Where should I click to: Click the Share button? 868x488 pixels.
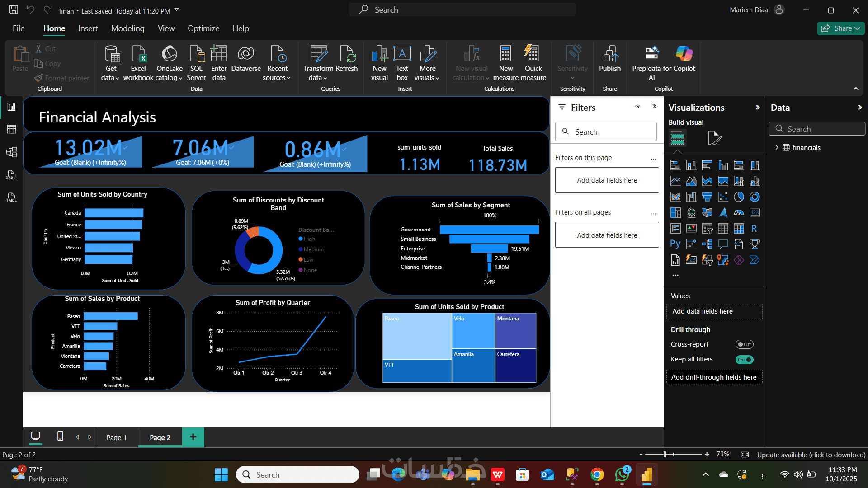tap(840, 28)
